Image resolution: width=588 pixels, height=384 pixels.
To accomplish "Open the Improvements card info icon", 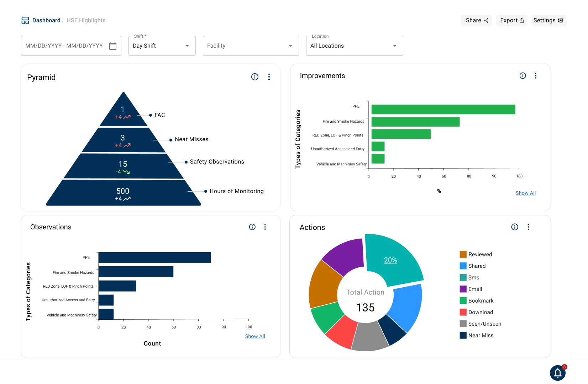I will click(x=523, y=76).
